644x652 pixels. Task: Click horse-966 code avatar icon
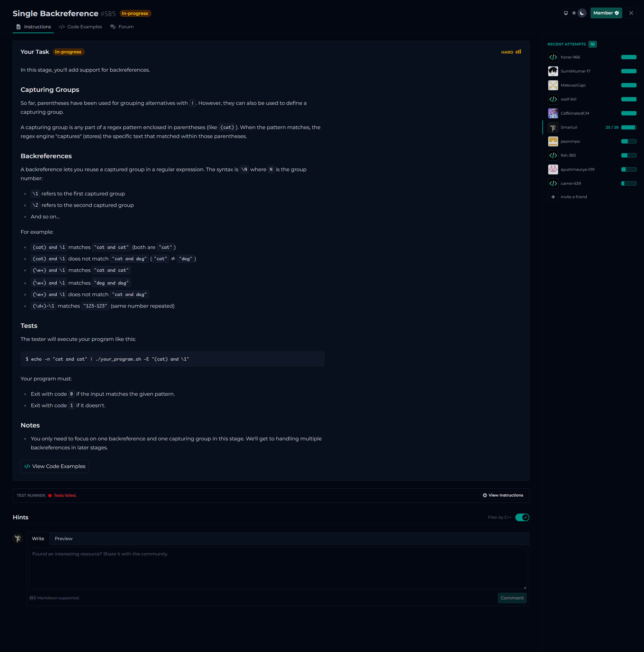pos(553,57)
